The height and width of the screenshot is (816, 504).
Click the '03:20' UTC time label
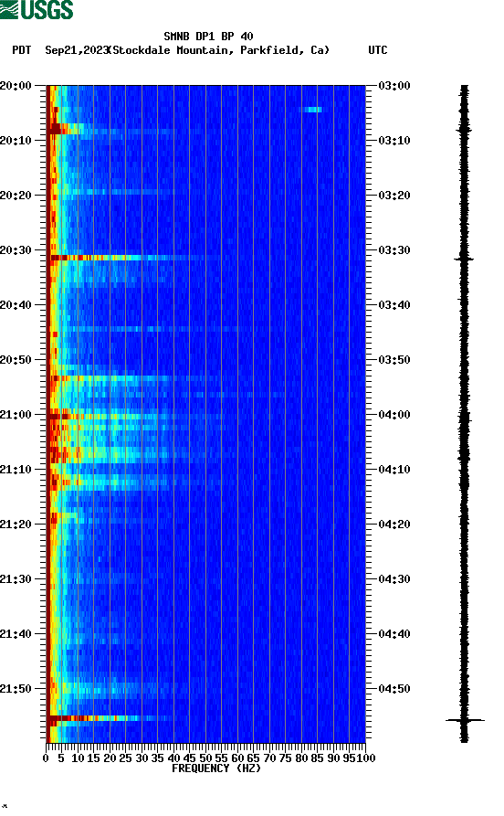[394, 196]
